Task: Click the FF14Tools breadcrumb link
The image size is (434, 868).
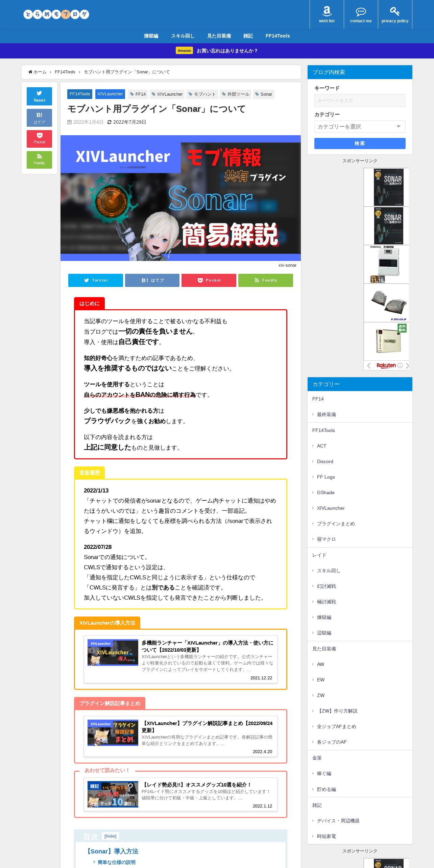Action: (x=65, y=72)
